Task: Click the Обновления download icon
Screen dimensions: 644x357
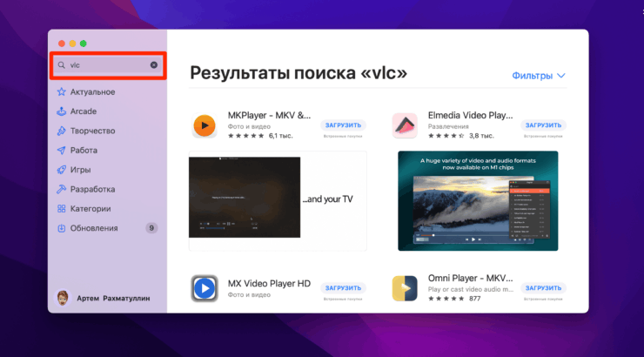Action: click(61, 228)
